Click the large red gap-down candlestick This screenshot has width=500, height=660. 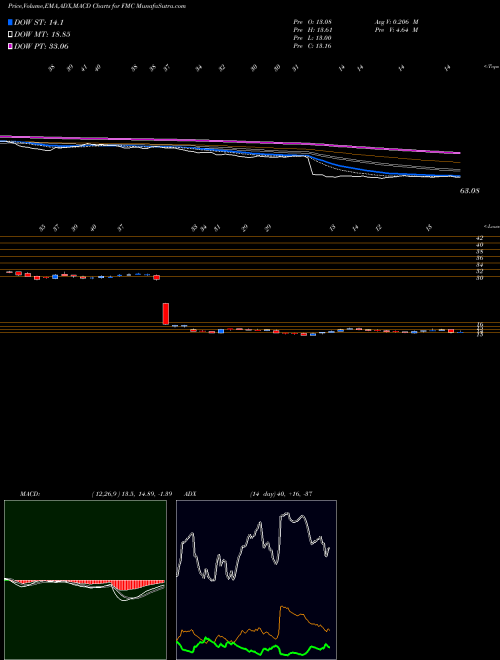point(166,314)
